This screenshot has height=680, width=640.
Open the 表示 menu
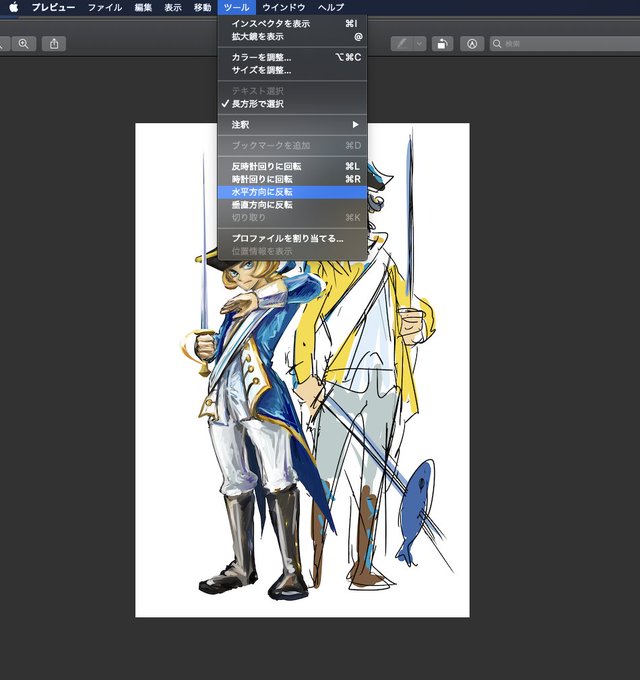pyautogui.click(x=173, y=7)
